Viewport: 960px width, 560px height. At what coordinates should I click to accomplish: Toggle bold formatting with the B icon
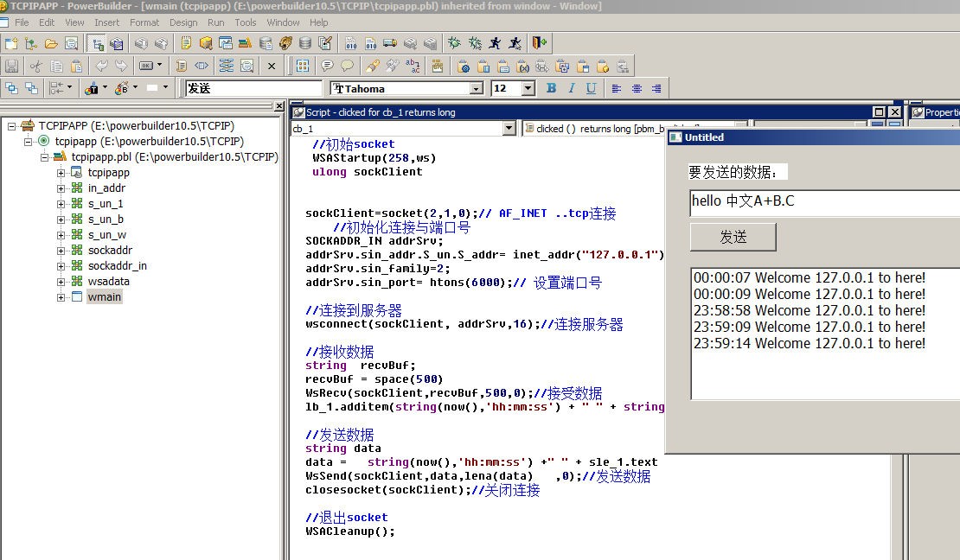551,87
